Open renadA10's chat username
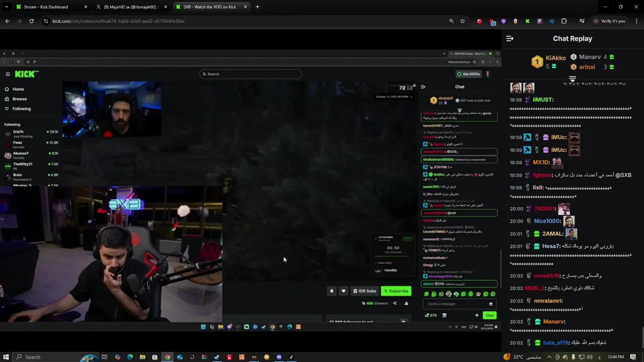Screen dimensions: 644x362 point(547,276)
